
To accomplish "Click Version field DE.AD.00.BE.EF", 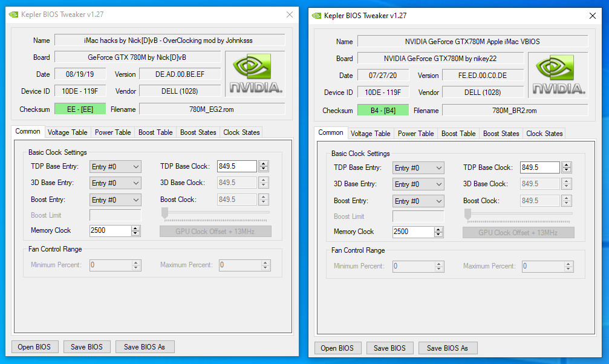I will point(180,74).
